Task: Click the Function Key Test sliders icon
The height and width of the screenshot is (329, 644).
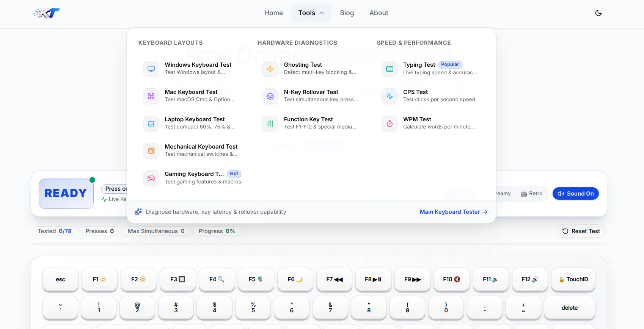Action: coord(270,124)
